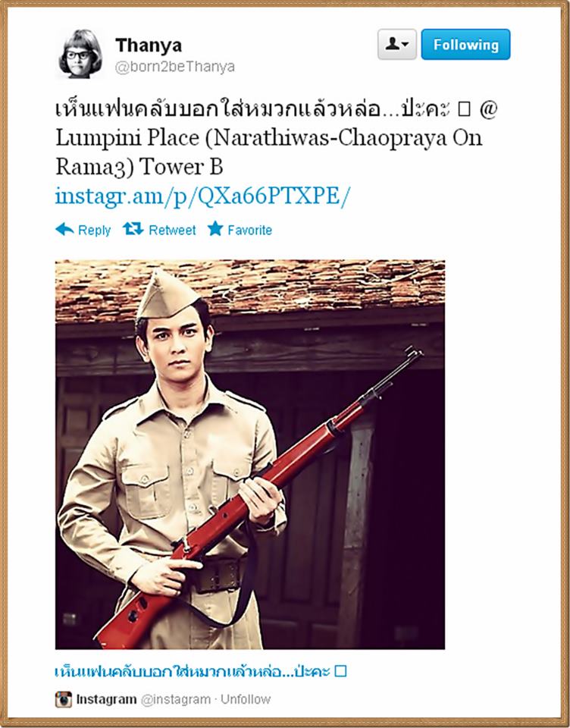The image size is (570, 728).
Task: Click the person silhouette in user actions button
Action: (392, 44)
